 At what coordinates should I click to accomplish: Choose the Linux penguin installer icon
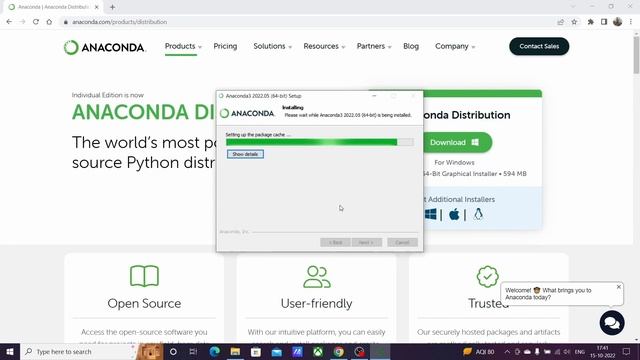478,214
